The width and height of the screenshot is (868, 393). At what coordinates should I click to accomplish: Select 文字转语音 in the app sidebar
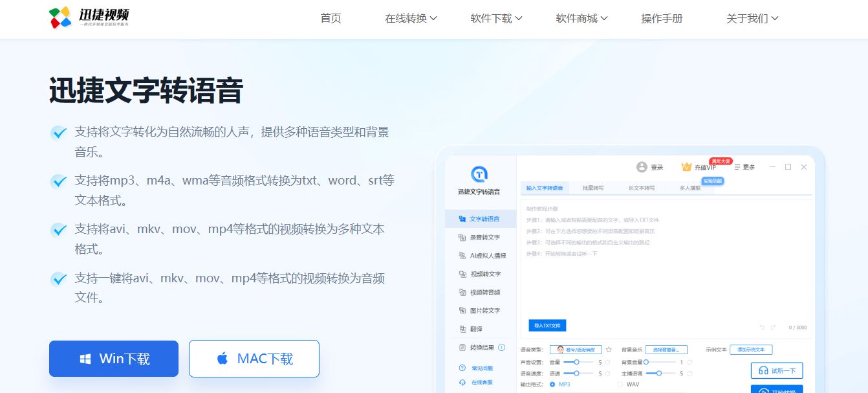tap(481, 219)
